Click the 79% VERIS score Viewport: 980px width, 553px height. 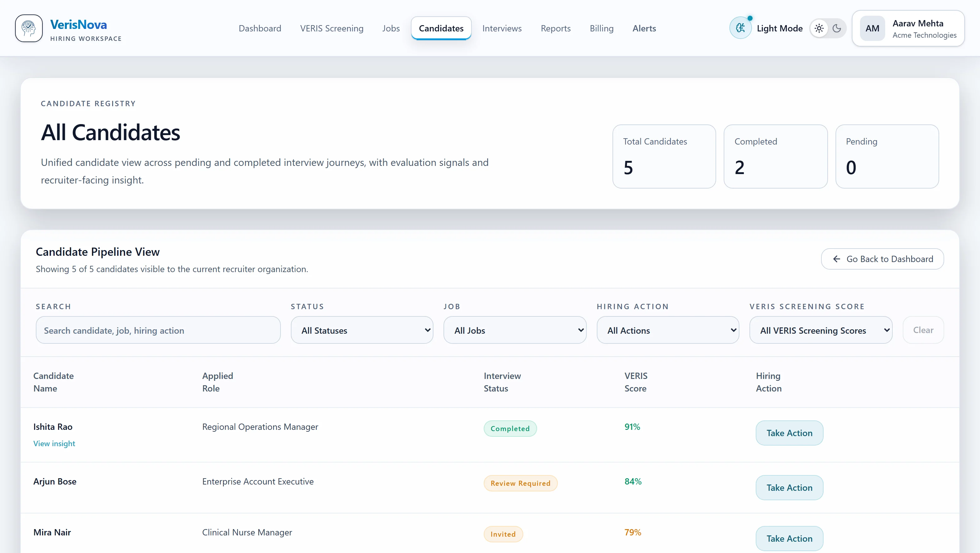click(633, 533)
